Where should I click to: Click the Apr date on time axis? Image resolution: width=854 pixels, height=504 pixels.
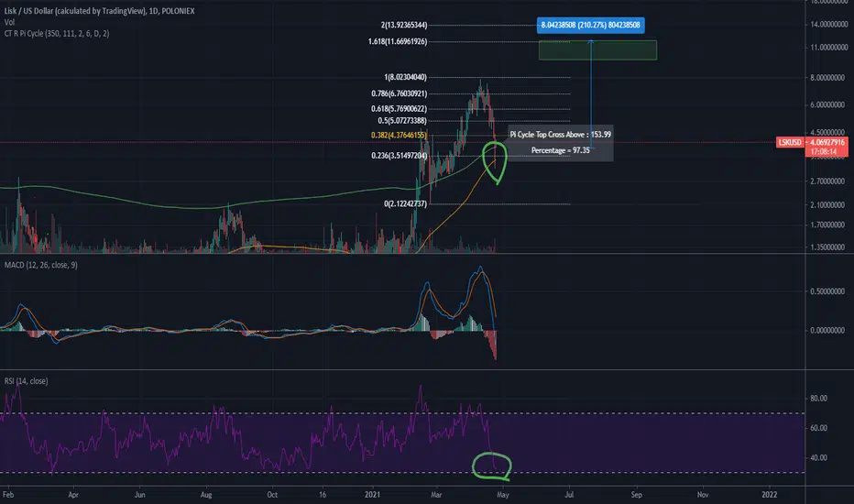click(73, 495)
